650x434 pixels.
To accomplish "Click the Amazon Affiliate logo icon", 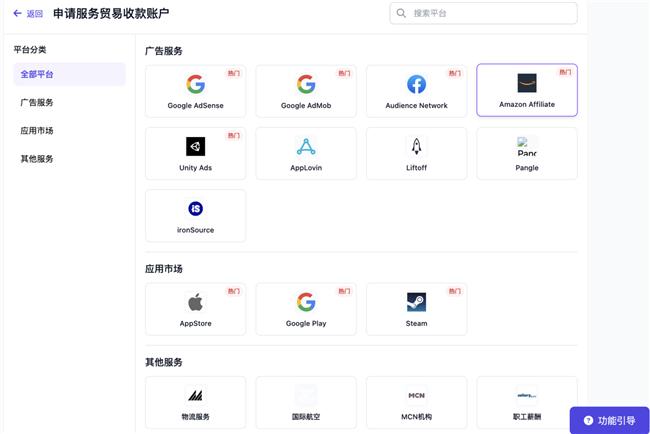I will click(x=527, y=83).
